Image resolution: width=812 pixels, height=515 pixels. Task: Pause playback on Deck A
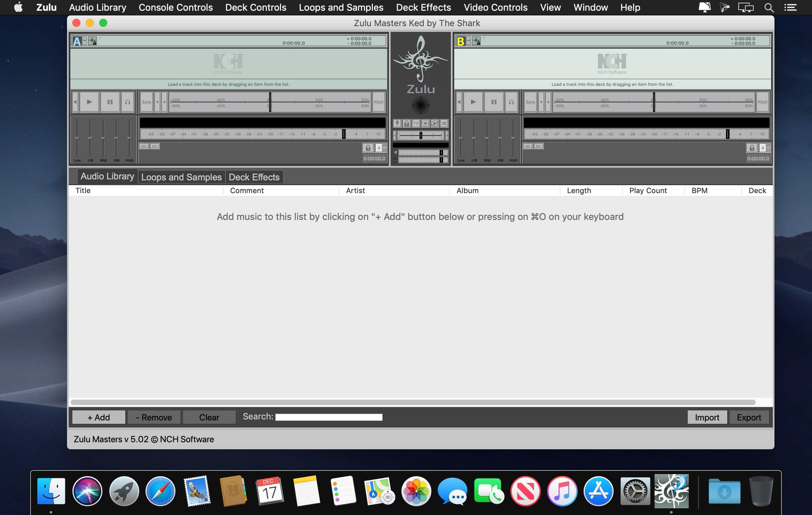pyautogui.click(x=110, y=102)
